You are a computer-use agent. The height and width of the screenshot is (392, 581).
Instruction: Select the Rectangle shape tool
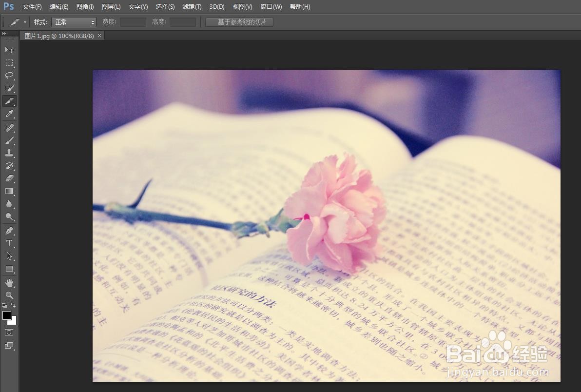coord(9,269)
